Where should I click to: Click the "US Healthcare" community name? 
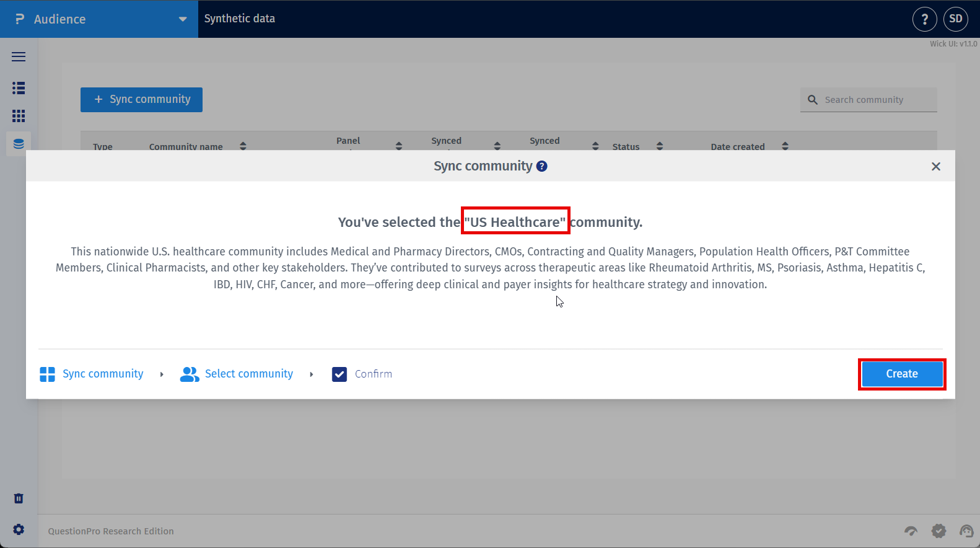coord(515,222)
